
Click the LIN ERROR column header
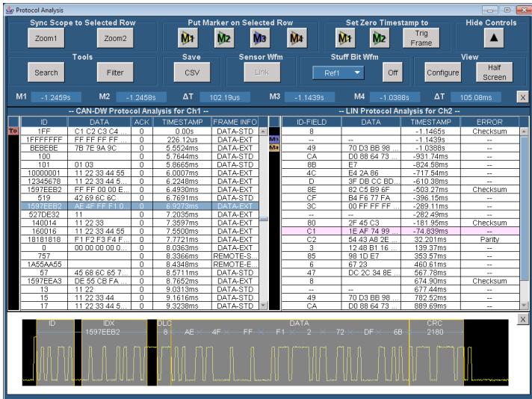pos(489,122)
